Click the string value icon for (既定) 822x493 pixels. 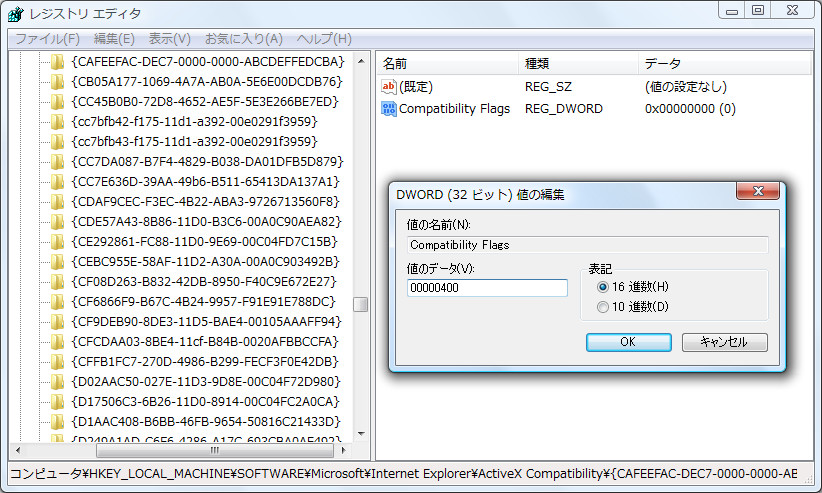click(x=388, y=87)
